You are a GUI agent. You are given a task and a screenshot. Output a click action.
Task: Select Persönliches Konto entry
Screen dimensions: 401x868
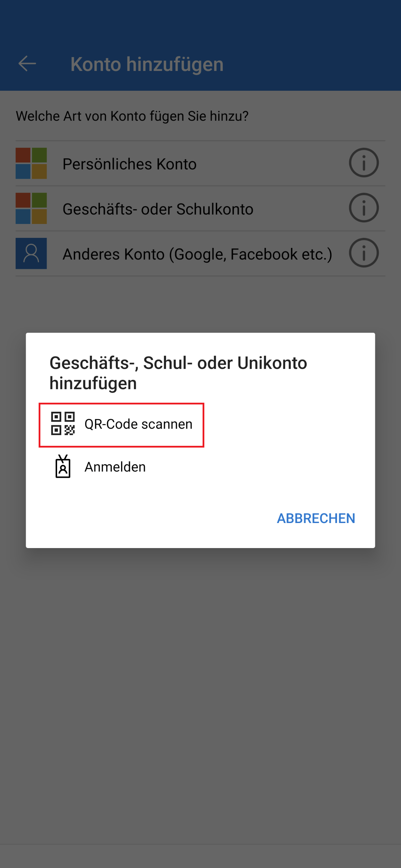point(200,163)
